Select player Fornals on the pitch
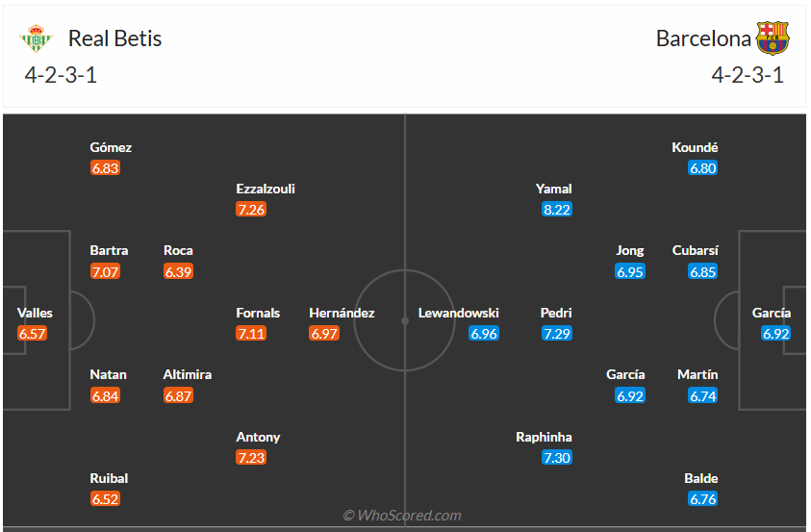Screen dimensions: 811x532 259,313
